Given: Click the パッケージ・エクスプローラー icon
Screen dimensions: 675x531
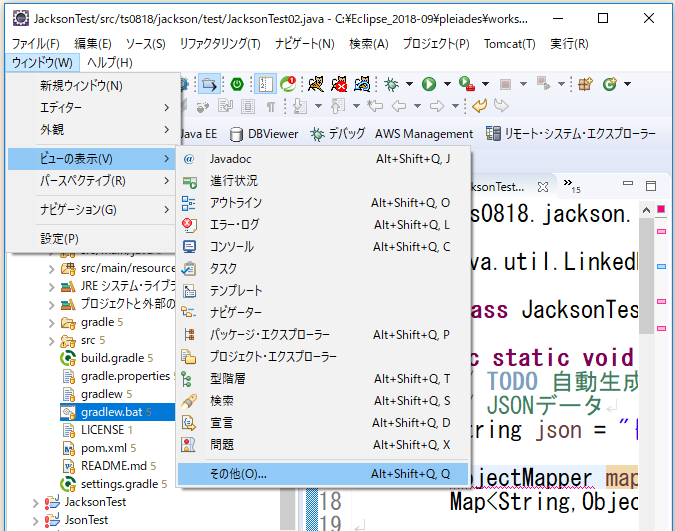Looking at the screenshot, I should (189, 335).
